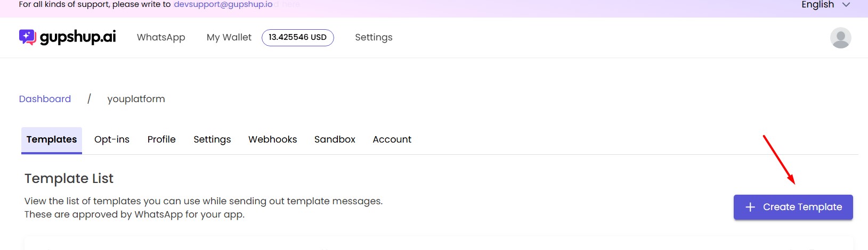Image resolution: width=868 pixels, height=250 pixels.
Task: Open Settings in the top navigation bar
Action: pos(374,37)
